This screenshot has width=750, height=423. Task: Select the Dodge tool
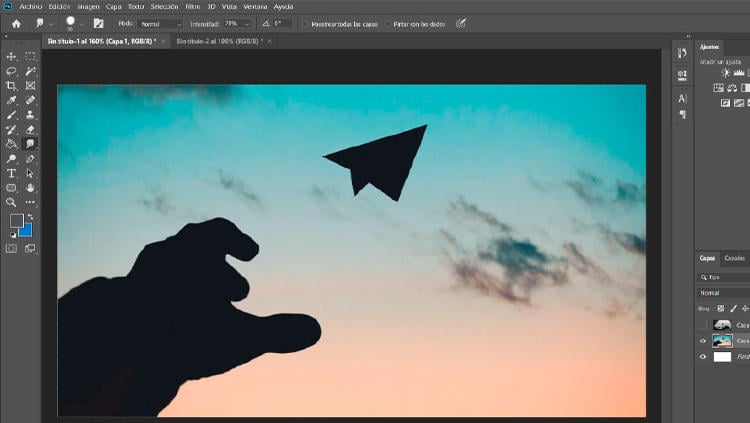pyautogui.click(x=11, y=159)
